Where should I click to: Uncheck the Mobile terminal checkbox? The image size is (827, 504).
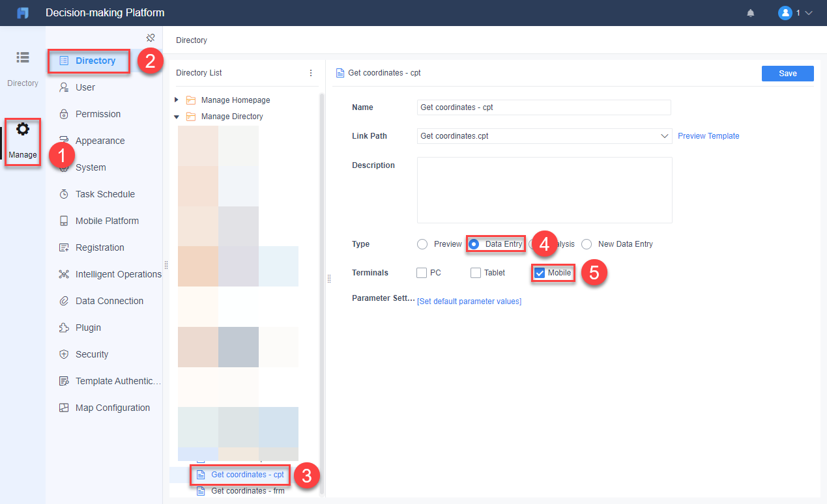coord(540,273)
